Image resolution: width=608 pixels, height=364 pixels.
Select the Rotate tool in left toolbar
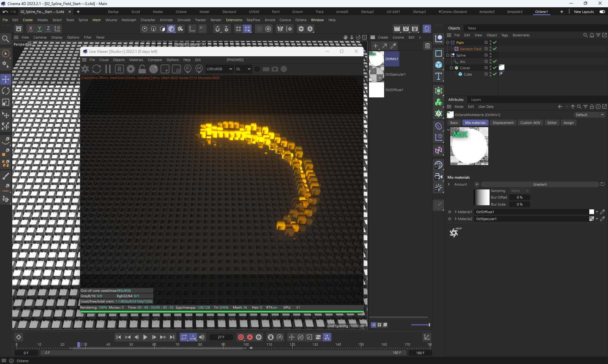point(6,91)
